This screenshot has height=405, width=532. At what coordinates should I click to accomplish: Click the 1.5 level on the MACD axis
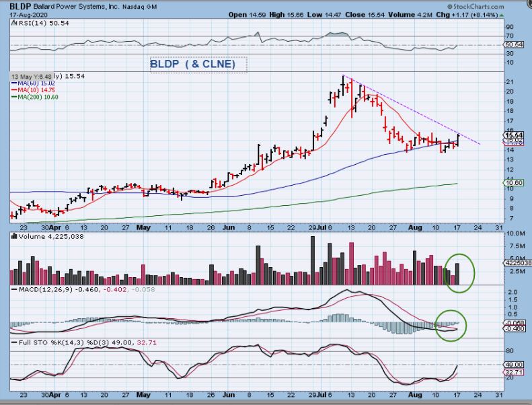point(512,299)
